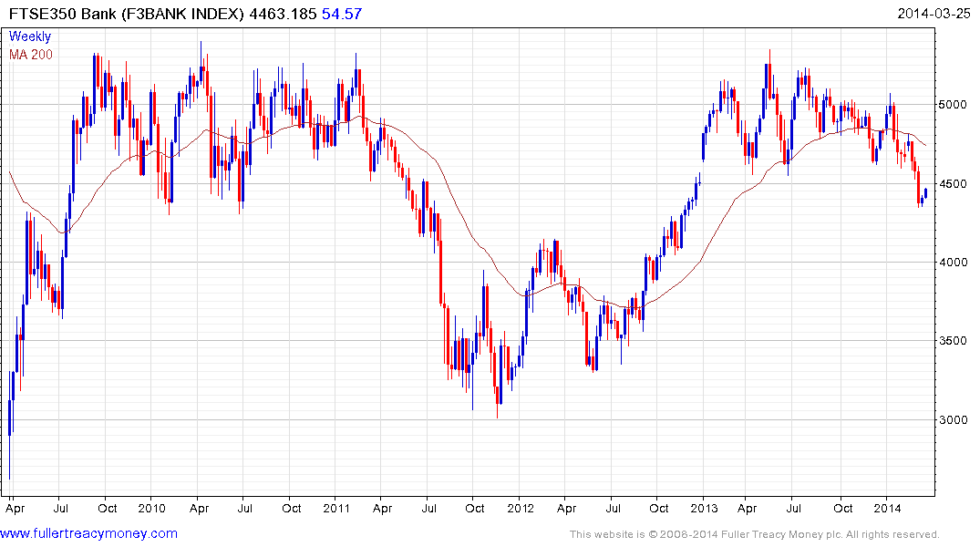Open the www.fullertreacymoney.com link
980x547 pixels.
point(88,534)
